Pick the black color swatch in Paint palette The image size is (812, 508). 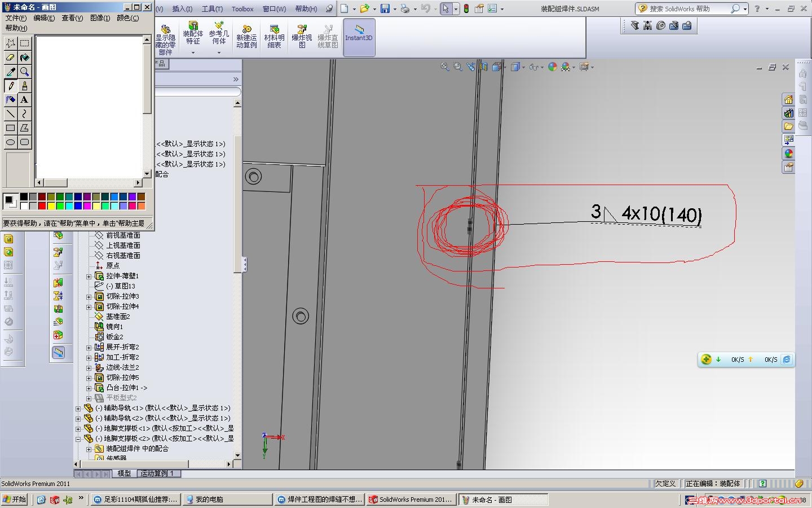pos(24,196)
